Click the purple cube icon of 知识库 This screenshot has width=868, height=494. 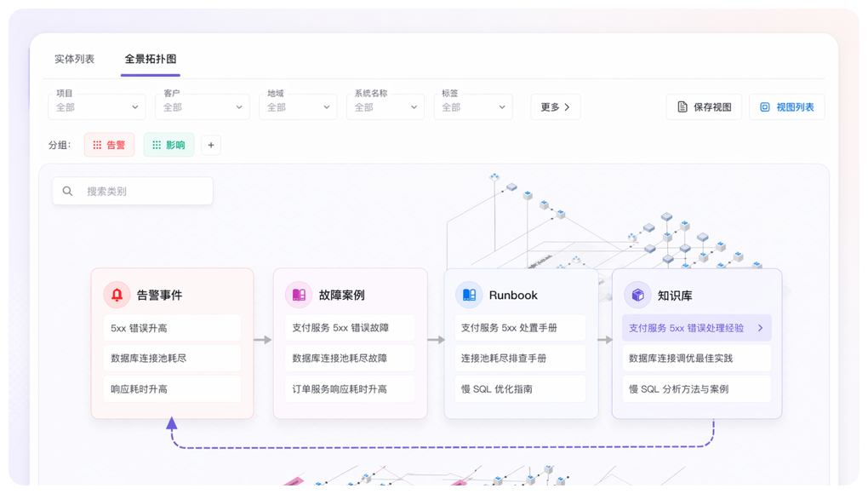pos(637,296)
